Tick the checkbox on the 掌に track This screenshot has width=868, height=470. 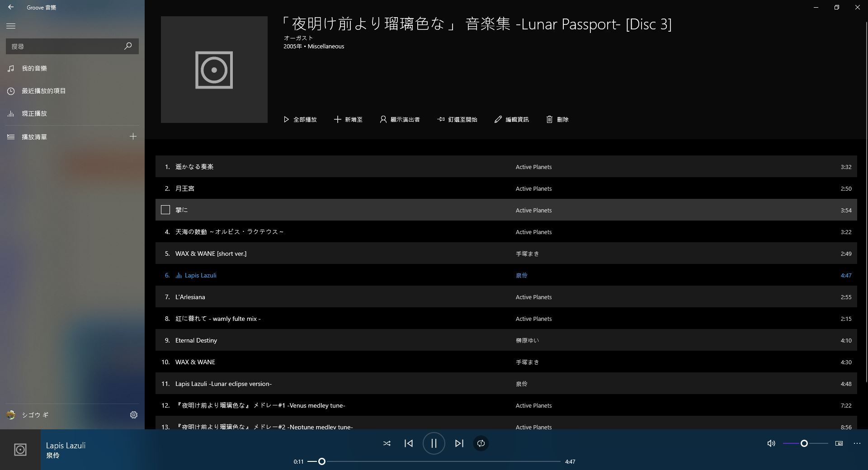(x=165, y=210)
